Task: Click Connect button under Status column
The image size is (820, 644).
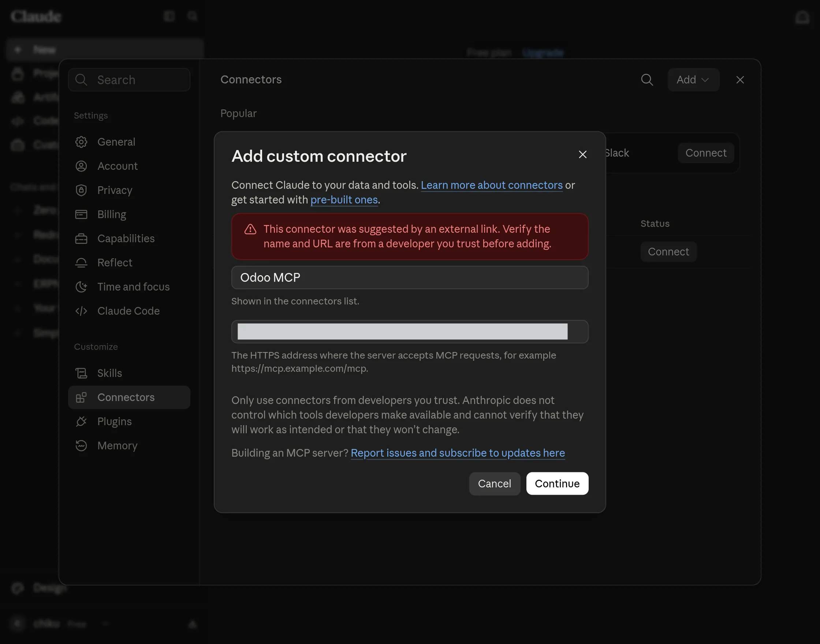Action: tap(668, 251)
